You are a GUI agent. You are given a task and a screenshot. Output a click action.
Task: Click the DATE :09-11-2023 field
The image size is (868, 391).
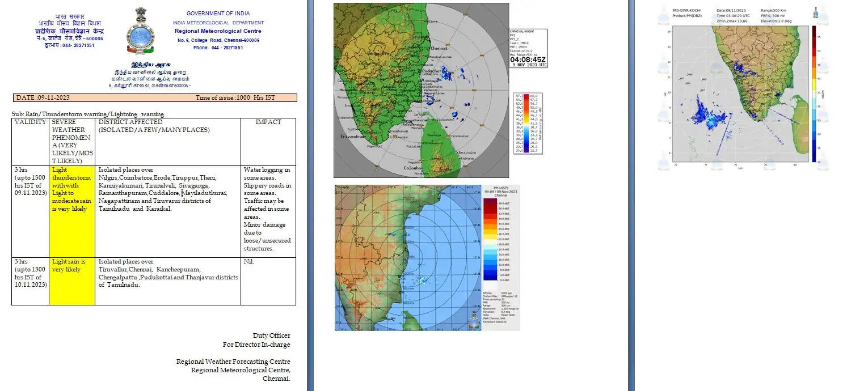(43, 97)
